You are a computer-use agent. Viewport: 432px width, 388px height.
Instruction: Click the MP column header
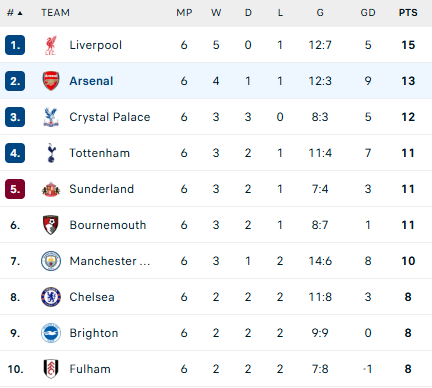coord(184,13)
